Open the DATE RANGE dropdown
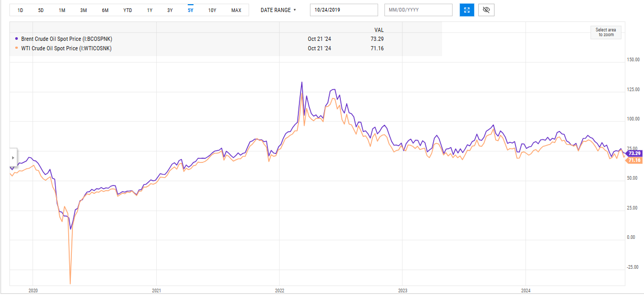644x296 pixels. pos(278,10)
